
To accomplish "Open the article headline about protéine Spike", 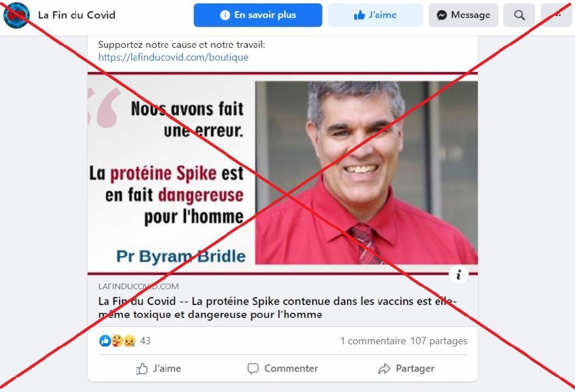I will click(x=277, y=308).
